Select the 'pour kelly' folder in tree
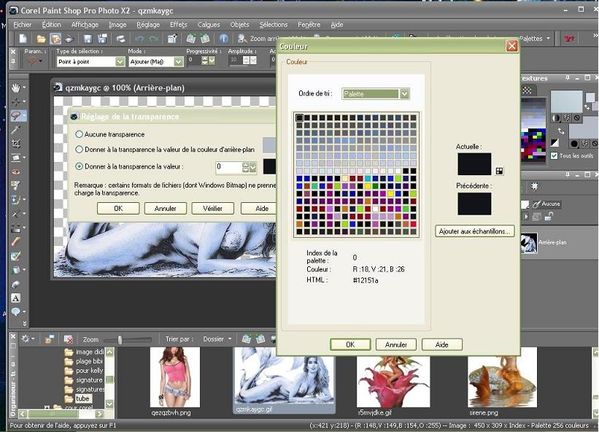 tap(89, 371)
